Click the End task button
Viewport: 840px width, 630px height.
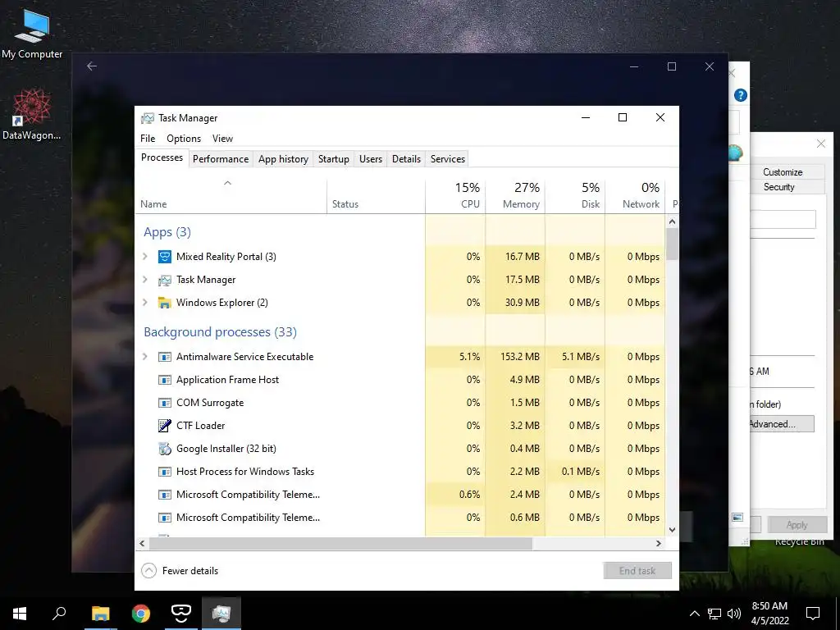637,571
